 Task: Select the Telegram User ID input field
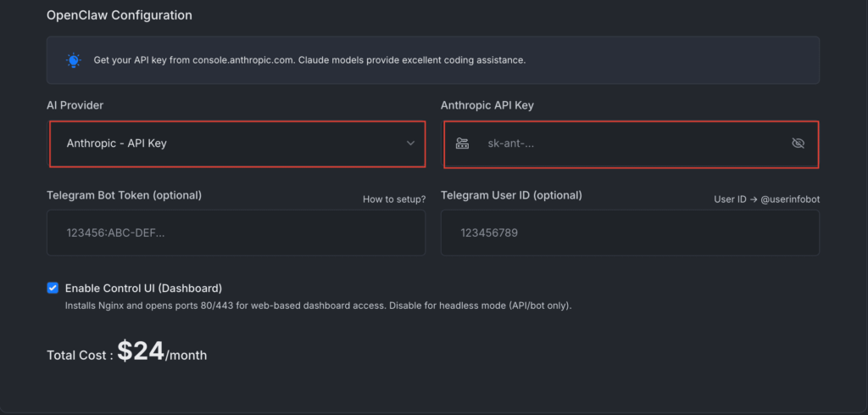630,233
